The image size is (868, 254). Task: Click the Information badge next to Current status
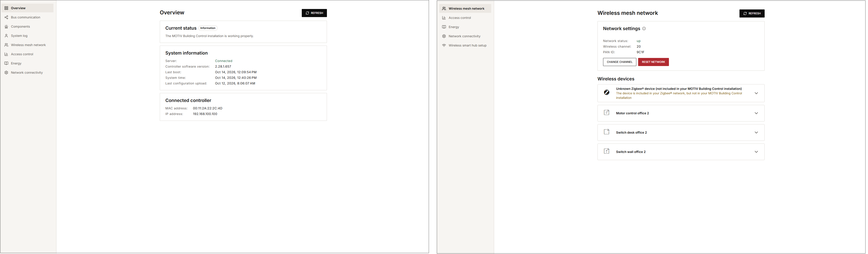[208, 28]
